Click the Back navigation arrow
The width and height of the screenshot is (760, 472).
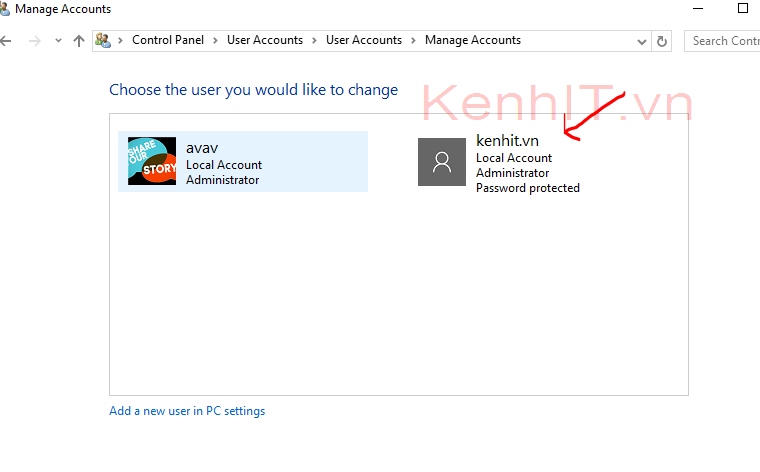coord(6,41)
